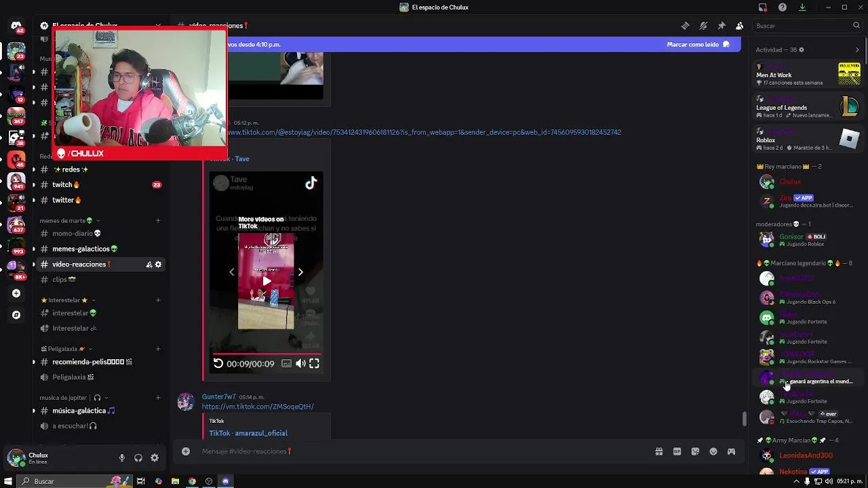Open the League of Legends activity card
Viewport: 868px width, 488px height.
(x=808, y=106)
